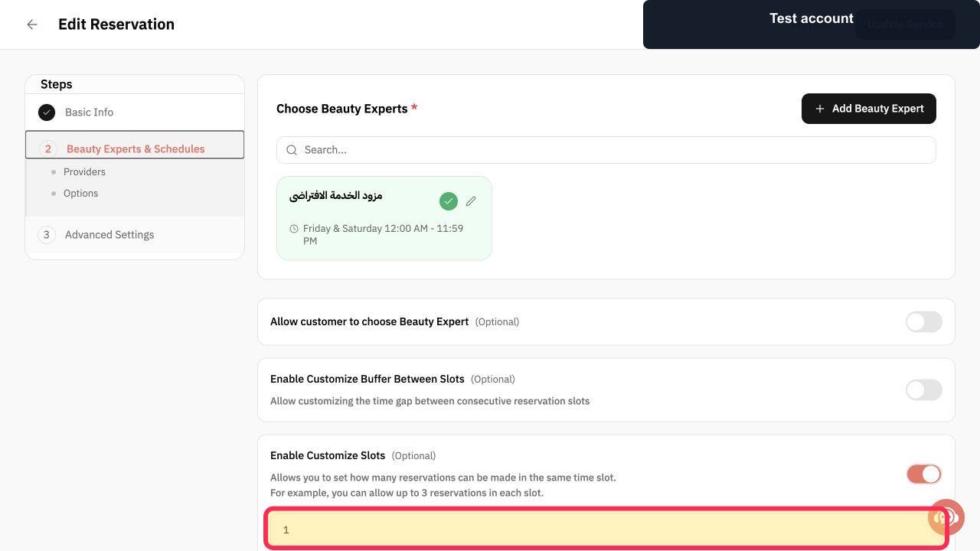Jump to Providers sub-section
The image size is (980, 551).
click(x=84, y=172)
